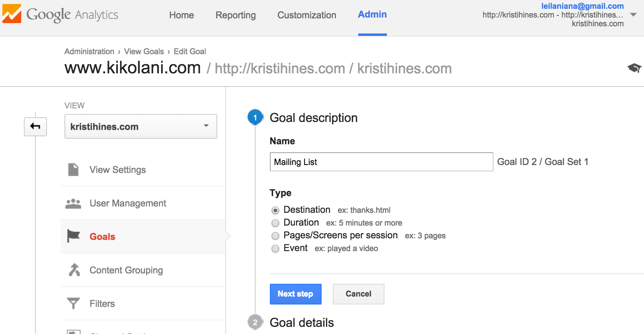This screenshot has width=644, height=334.
Task: Click the Filters funnel icon
Action: pyautogui.click(x=73, y=303)
